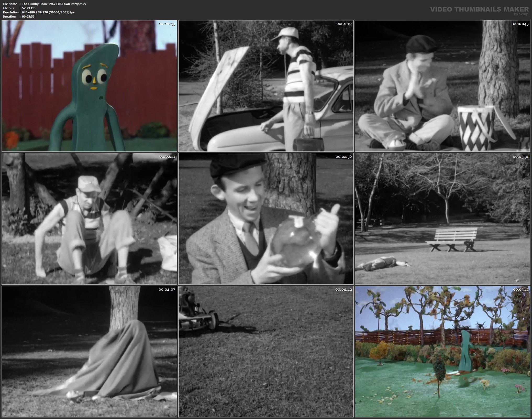
Task: Click the park bench thumbnail at 00:03:31
Action: click(443, 219)
